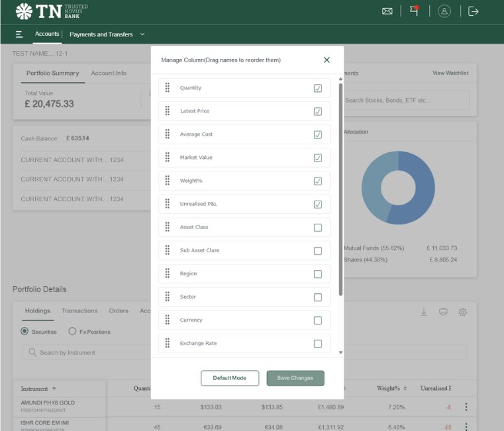Open row actions menu for AMUNDI PHYS GOLD

tap(466, 407)
